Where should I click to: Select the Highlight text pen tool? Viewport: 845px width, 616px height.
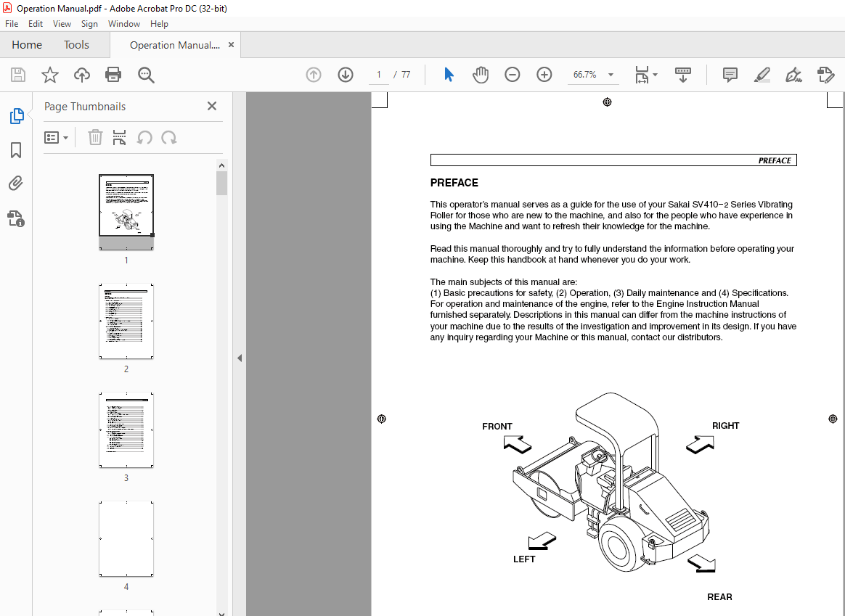[x=762, y=75]
